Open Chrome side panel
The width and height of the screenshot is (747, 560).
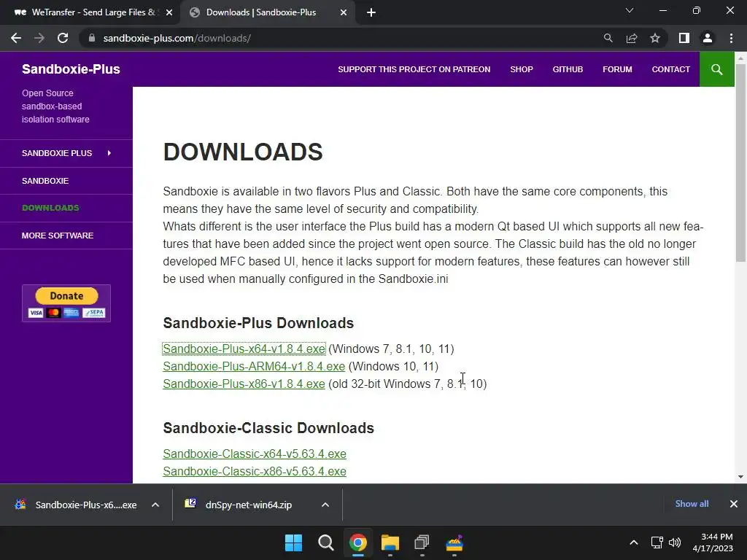(x=684, y=38)
